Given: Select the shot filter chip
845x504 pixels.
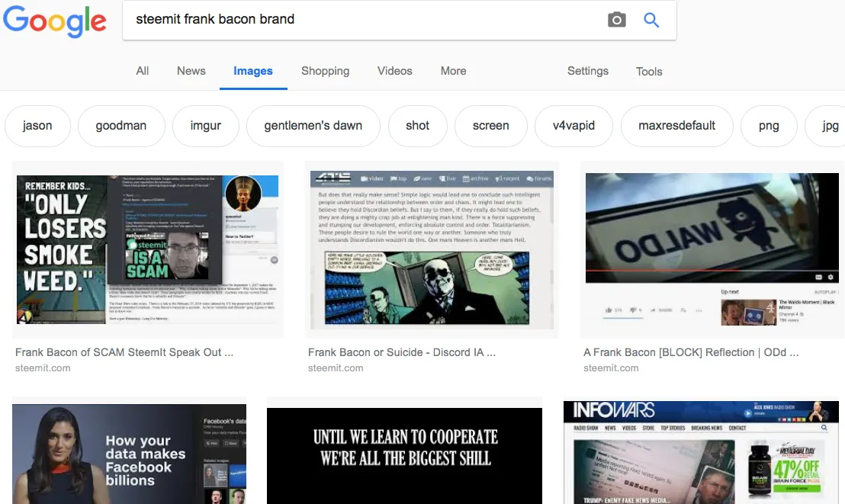Looking at the screenshot, I should 417,126.
